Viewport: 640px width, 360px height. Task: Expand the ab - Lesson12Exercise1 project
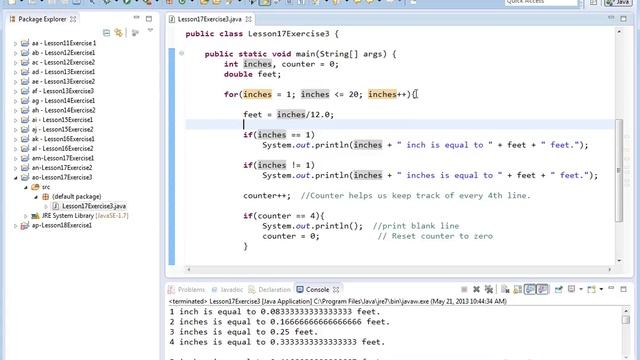16,53
